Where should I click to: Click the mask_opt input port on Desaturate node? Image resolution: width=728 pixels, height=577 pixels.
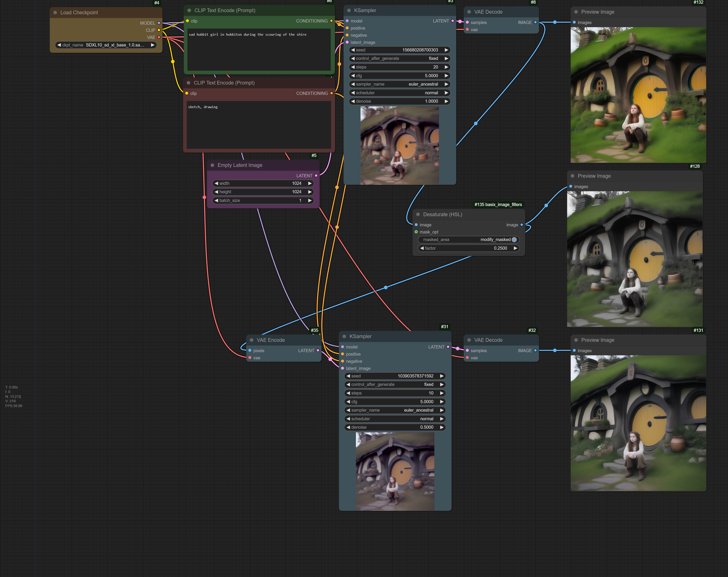click(416, 232)
